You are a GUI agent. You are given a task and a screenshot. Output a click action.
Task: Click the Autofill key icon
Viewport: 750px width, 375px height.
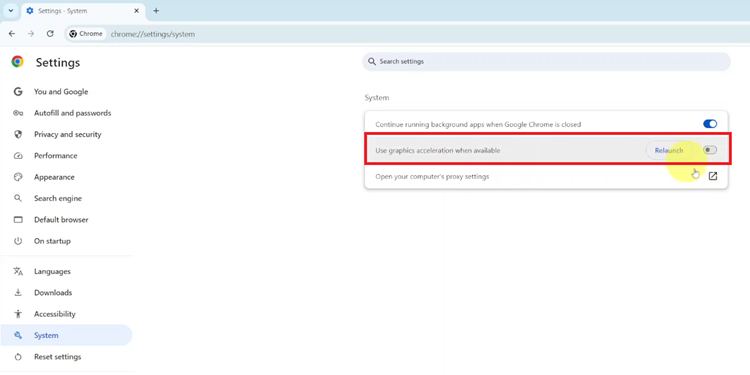tap(18, 113)
